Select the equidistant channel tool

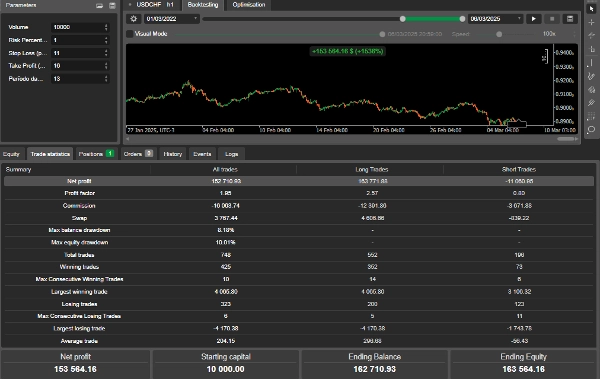click(591, 103)
